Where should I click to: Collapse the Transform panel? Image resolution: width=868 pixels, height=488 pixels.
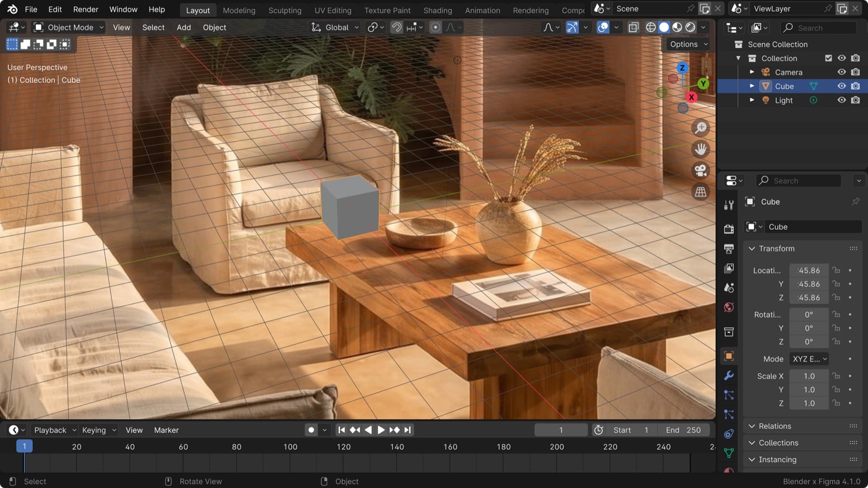(x=751, y=249)
